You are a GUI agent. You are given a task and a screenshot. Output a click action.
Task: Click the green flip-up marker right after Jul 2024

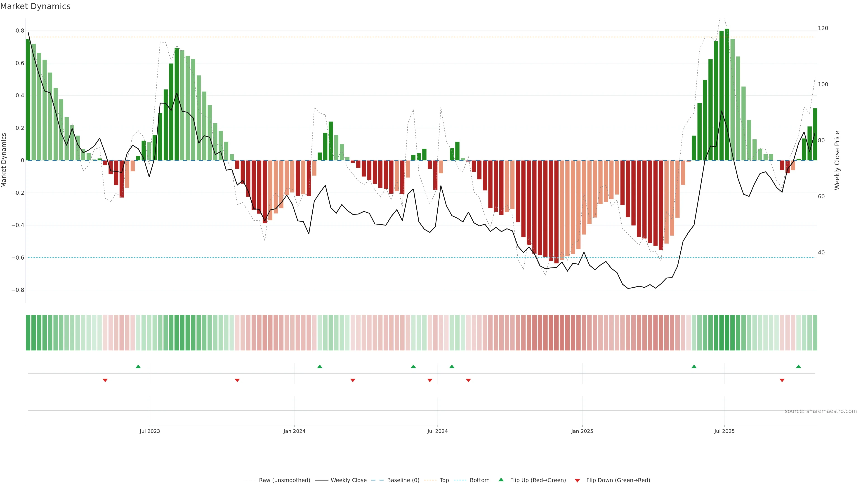pyautogui.click(x=452, y=366)
